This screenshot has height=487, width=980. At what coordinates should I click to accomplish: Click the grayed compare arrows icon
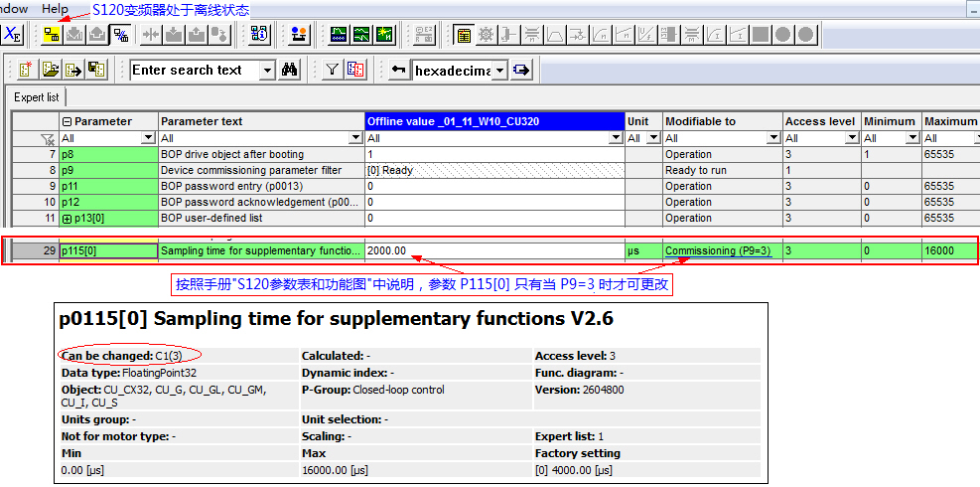tap(151, 35)
